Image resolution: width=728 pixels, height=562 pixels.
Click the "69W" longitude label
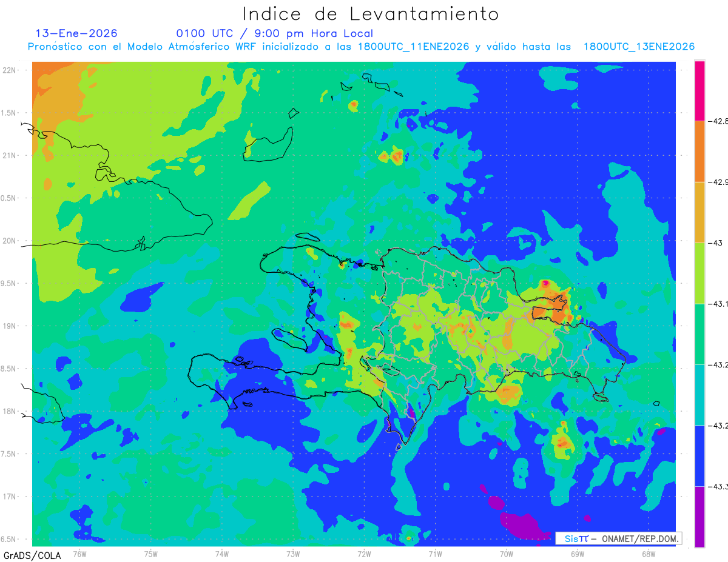(x=578, y=554)
